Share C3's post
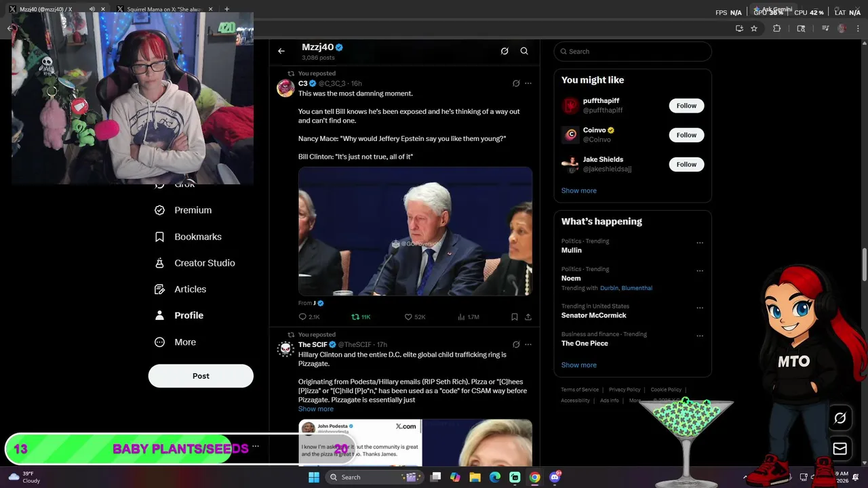 tap(528, 317)
